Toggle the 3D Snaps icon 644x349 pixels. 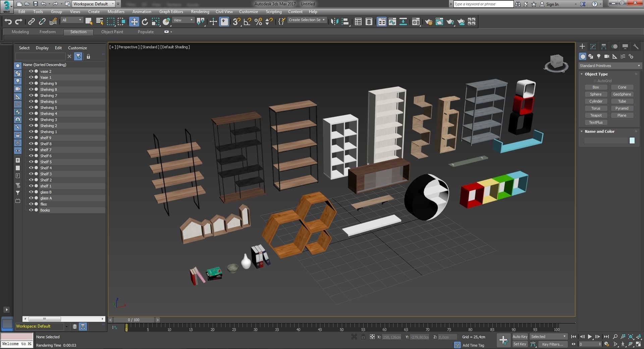[236, 22]
